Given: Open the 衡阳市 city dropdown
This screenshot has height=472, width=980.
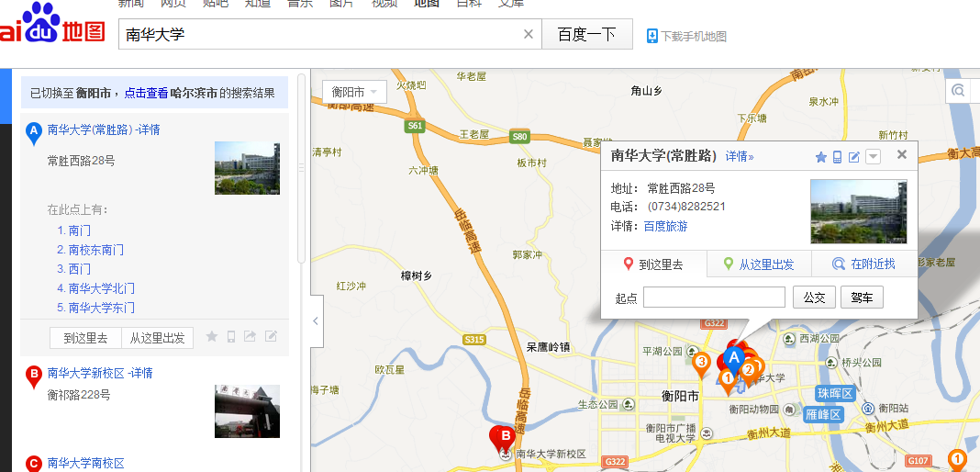Looking at the screenshot, I should click(354, 93).
